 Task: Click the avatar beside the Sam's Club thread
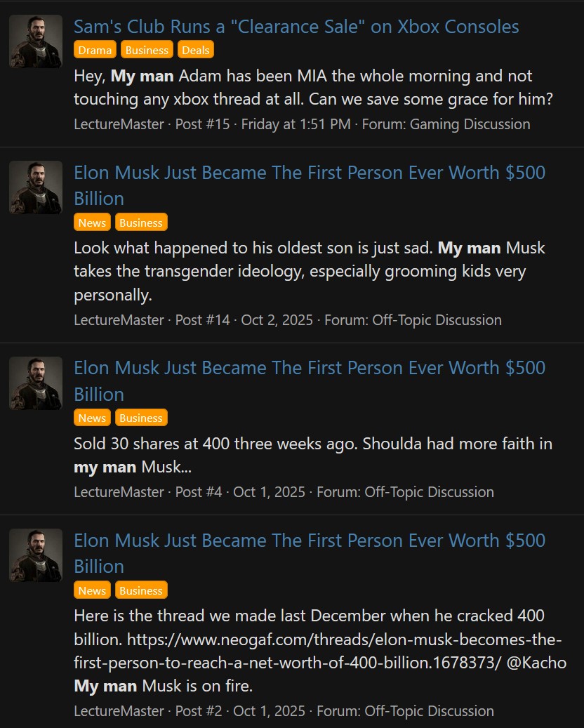pyautogui.click(x=36, y=41)
